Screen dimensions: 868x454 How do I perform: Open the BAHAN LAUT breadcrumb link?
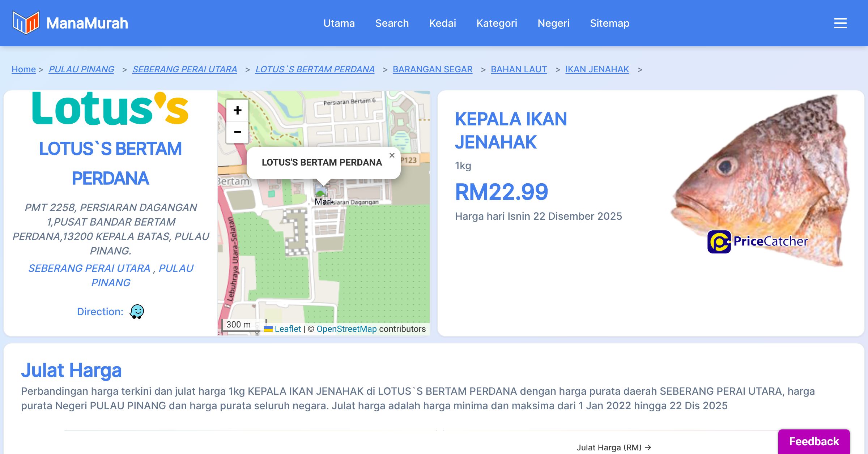pyautogui.click(x=519, y=69)
